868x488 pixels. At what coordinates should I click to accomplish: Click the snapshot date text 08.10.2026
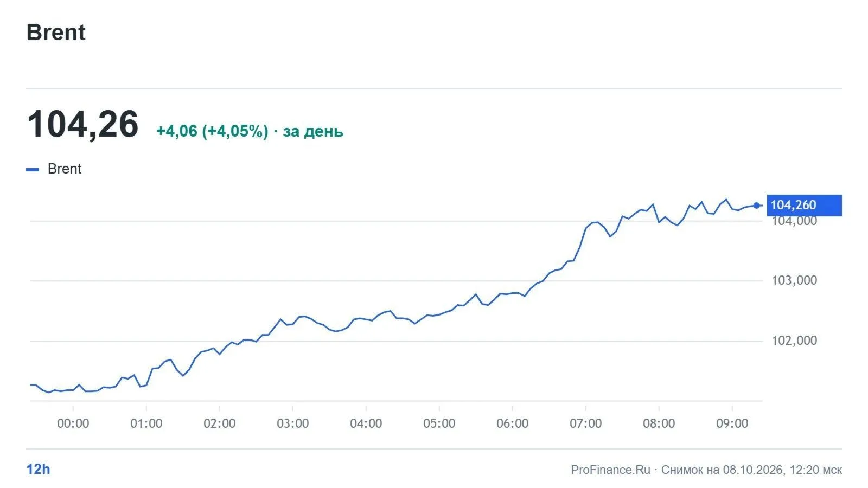coord(753,470)
